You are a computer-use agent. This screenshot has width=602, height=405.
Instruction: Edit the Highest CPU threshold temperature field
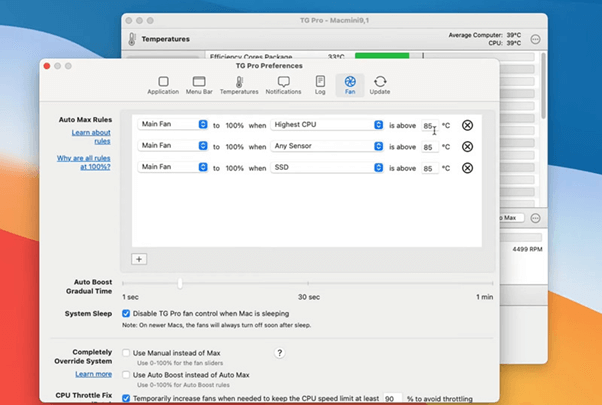coord(430,126)
